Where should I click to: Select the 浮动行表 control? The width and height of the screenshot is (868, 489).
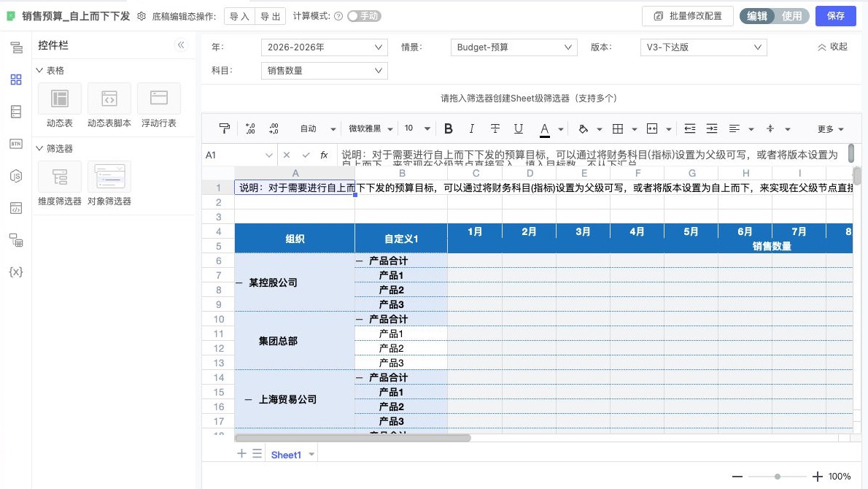159,106
